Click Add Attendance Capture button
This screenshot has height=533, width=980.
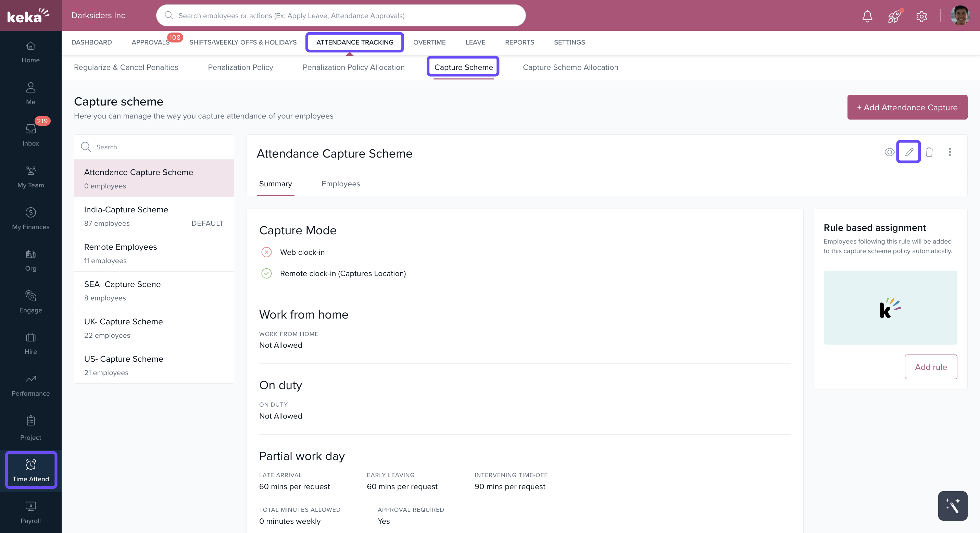point(907,107)
